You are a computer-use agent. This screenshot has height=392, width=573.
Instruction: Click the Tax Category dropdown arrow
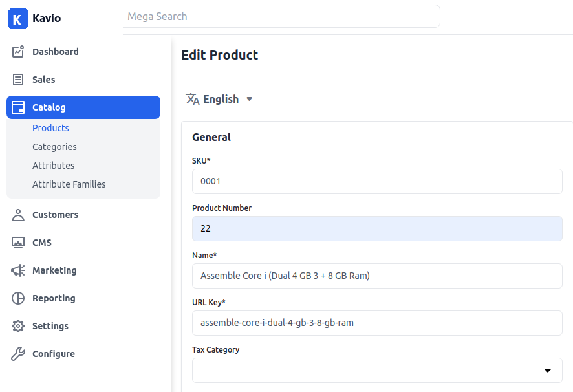(547, 371)
